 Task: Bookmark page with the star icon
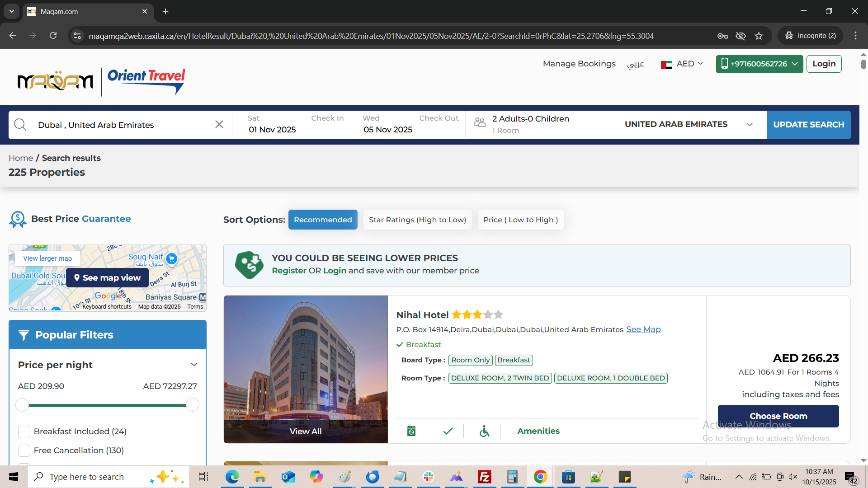tap(759, 36)
